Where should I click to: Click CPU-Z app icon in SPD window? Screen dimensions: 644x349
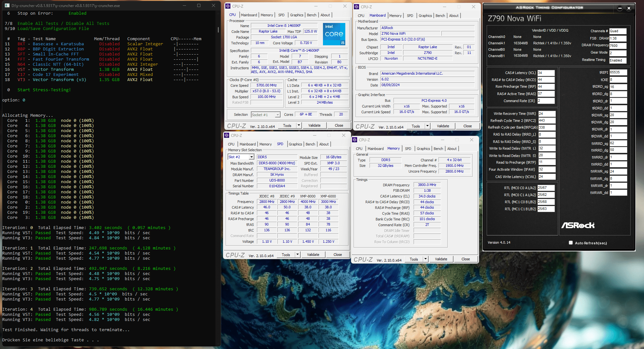tap(227, 135)
